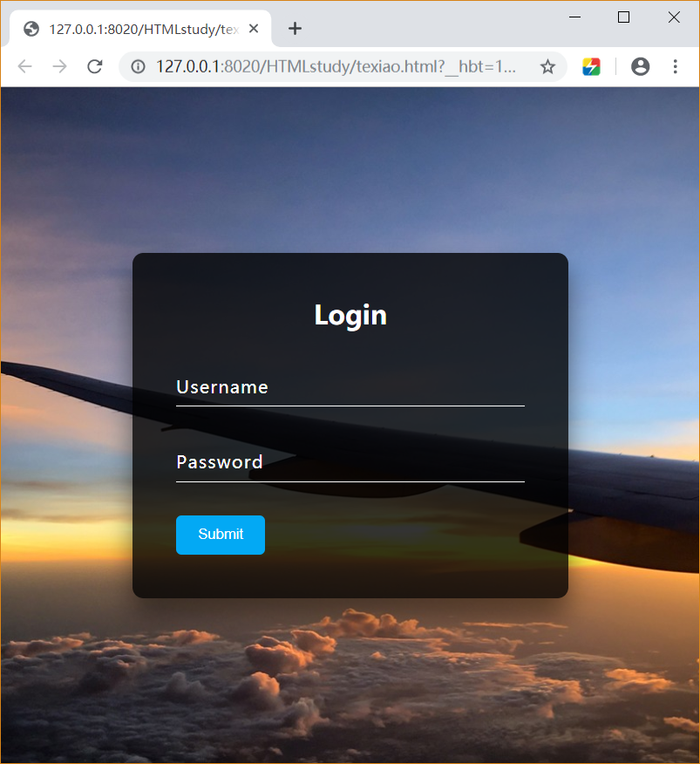
Task: Click the back navigation arrow
Action: click(24, 66)
